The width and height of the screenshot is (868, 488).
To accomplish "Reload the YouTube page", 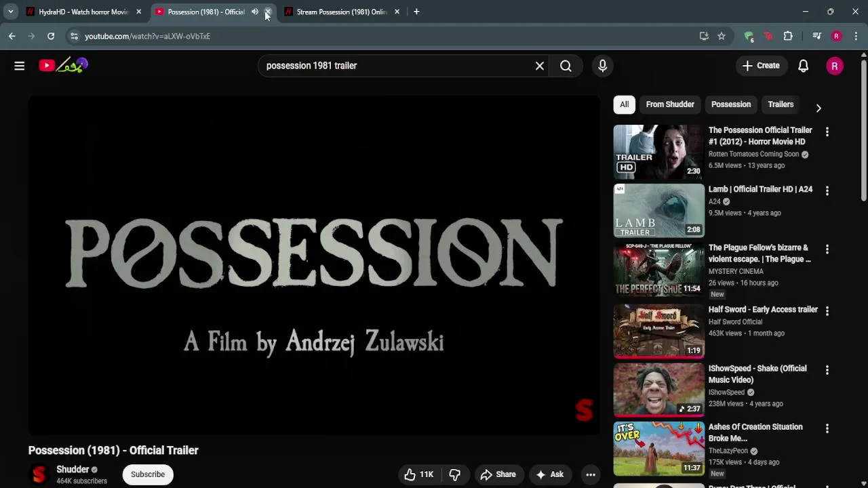I will (x=51, y=36).
